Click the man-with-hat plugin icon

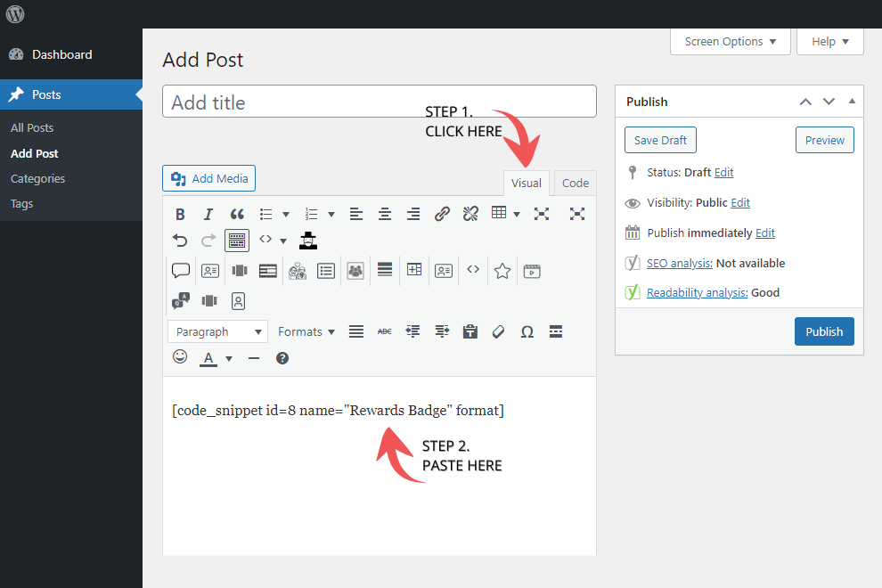pos(308,241)
